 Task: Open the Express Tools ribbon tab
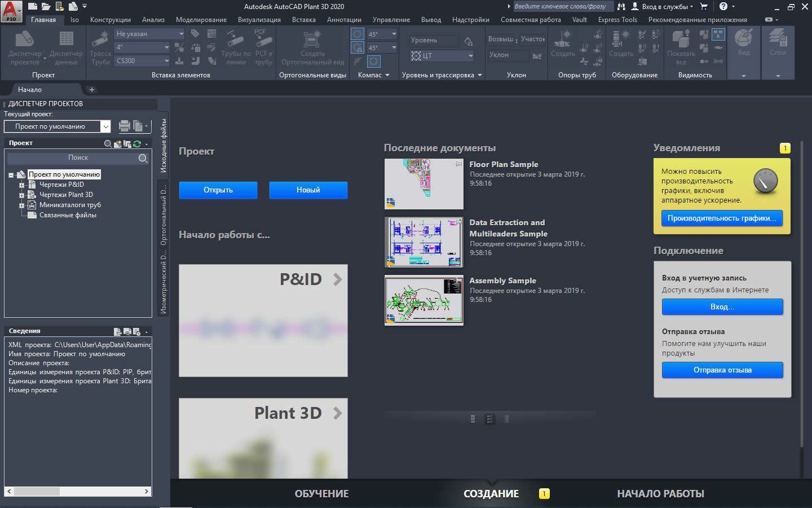pyautogui.click(x=617, y=20)
